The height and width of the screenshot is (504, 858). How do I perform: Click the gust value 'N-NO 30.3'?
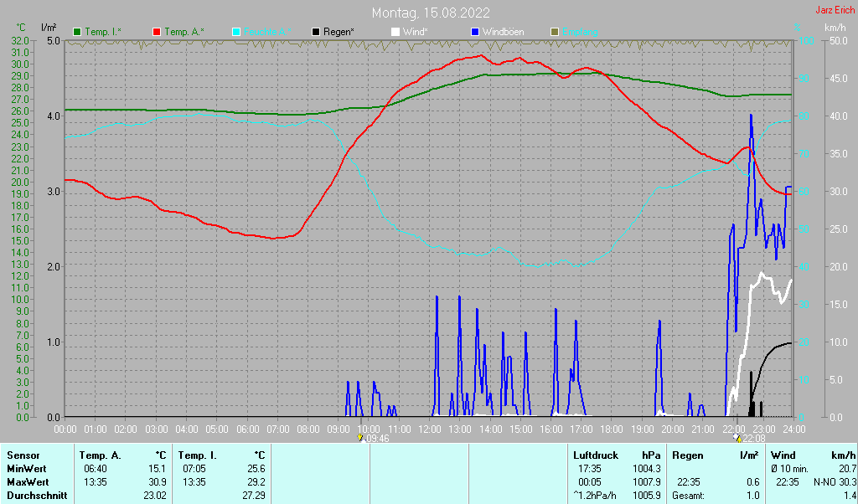[x=835, y=483]
